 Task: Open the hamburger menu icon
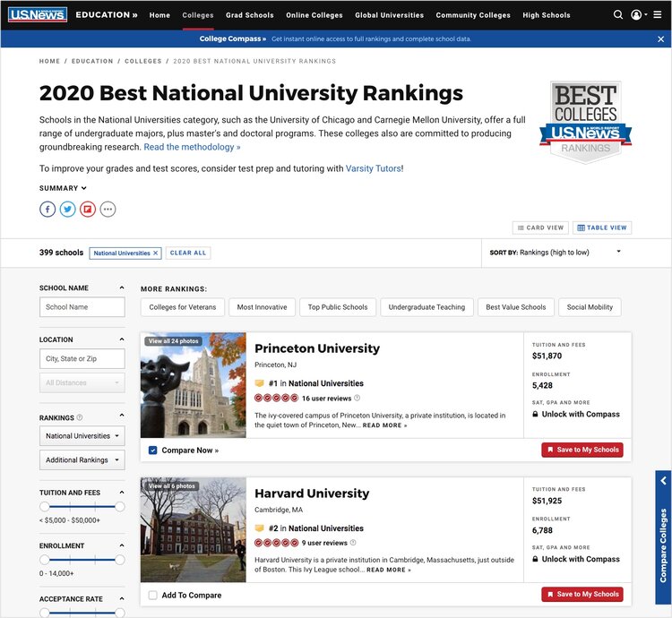pyautogui.click(x=657, y=14)
